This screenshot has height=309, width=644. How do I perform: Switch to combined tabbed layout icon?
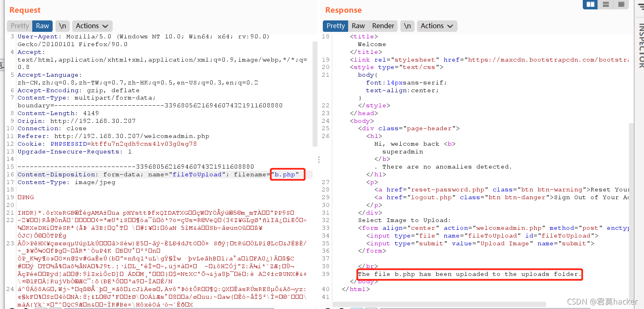coord(621,4)
